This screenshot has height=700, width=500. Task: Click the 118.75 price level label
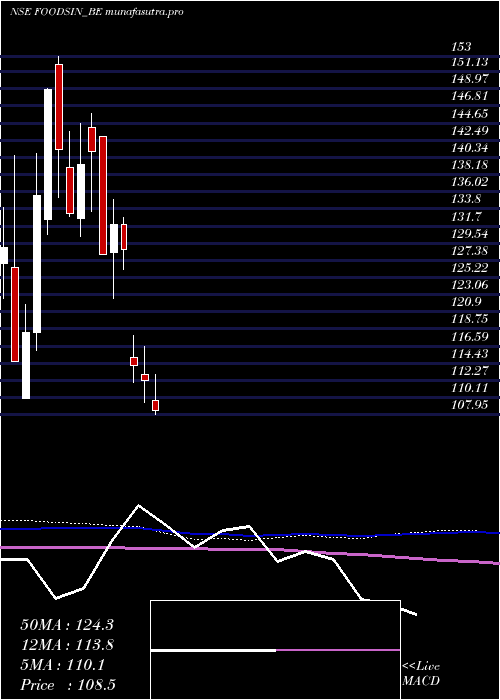[x=470, y=319]
